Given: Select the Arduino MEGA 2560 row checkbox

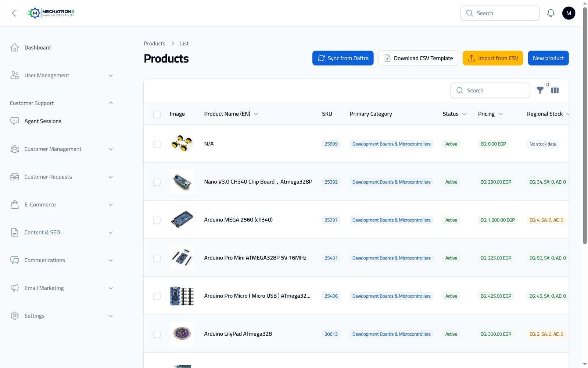Looking at the screenshot, I should [x=157, y=220].
